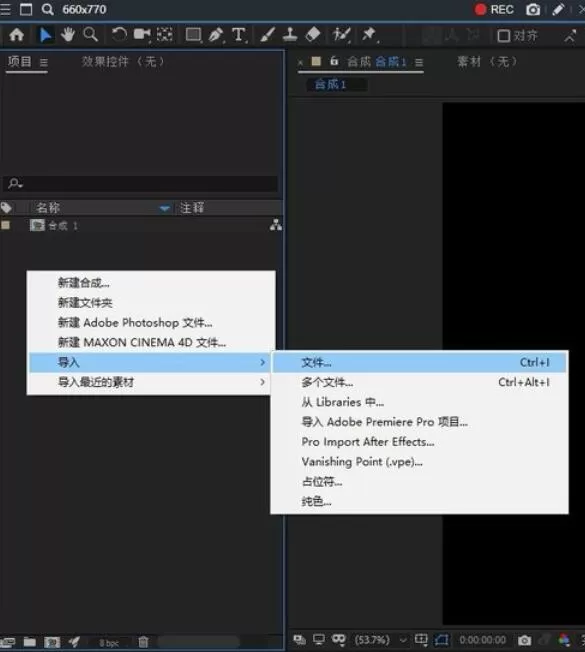Choose Vanishing Point (.vpe)...
This screenshot has width=585, height=652.
(419, 462)
